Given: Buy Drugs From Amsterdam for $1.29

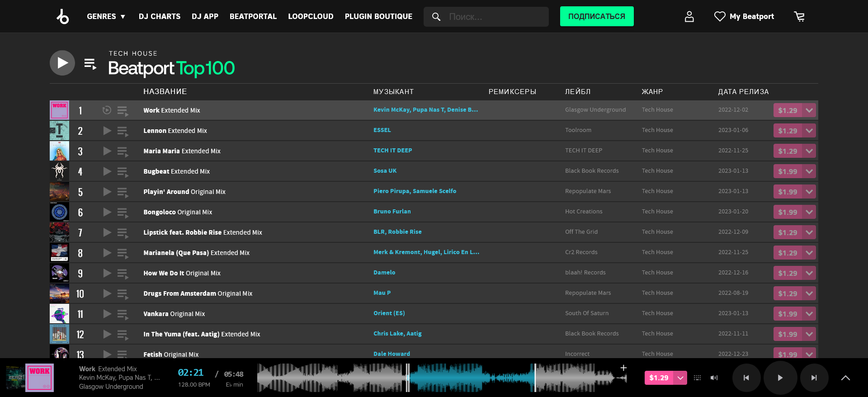Looking at the screenshot, I should pyautogui.click(x=788, y=293).
